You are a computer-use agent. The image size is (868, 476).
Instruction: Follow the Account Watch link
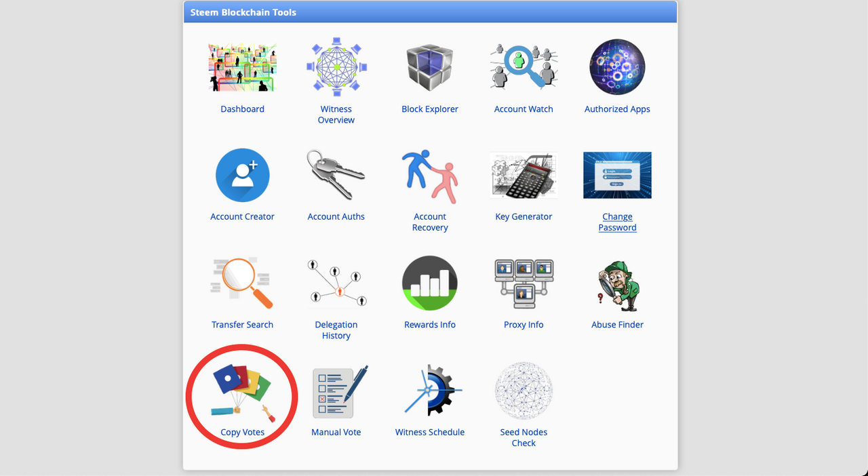pyautogui.click(x=524, y=109)
